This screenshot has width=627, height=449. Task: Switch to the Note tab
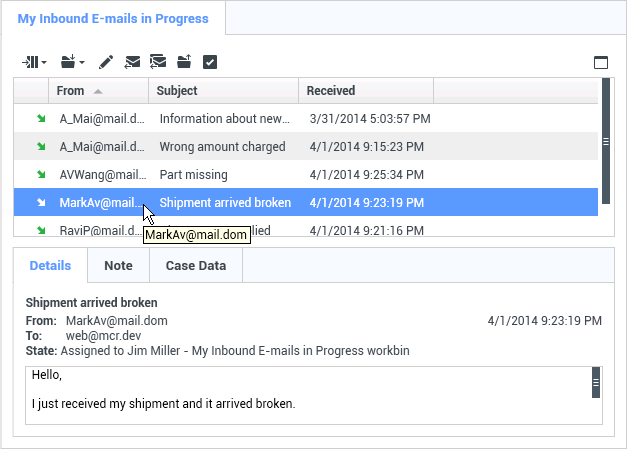coord(118,266)
